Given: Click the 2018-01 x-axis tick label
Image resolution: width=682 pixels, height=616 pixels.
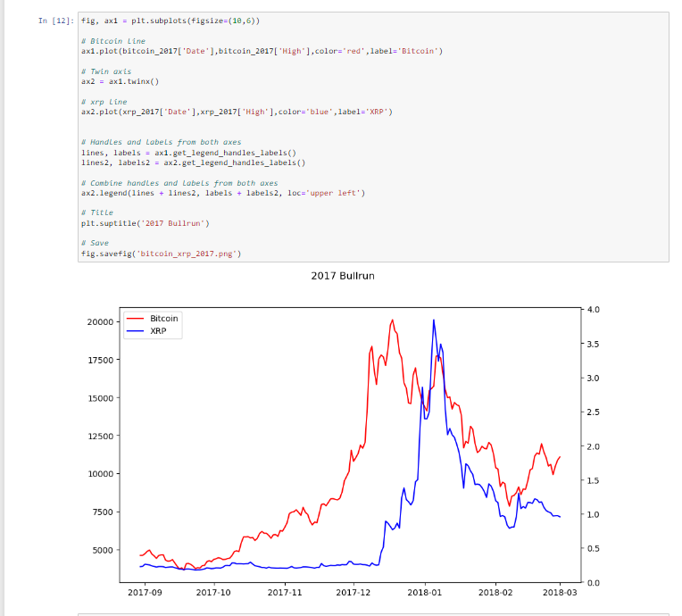Looking at the screenshot, I should click(424, 592).
